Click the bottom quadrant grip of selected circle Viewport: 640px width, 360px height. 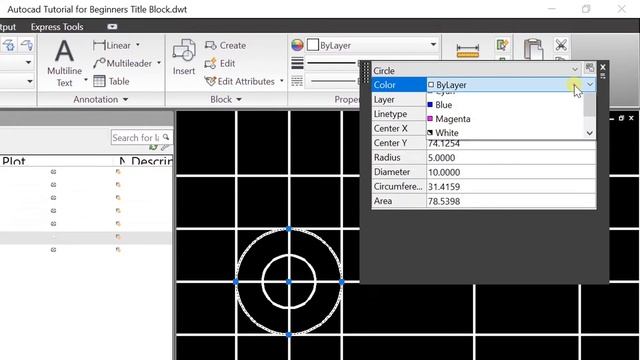tap(289, 335)
